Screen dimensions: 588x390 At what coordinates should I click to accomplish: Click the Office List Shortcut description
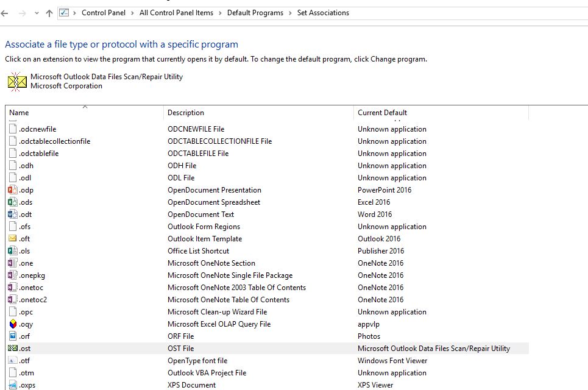pos(198,251)
